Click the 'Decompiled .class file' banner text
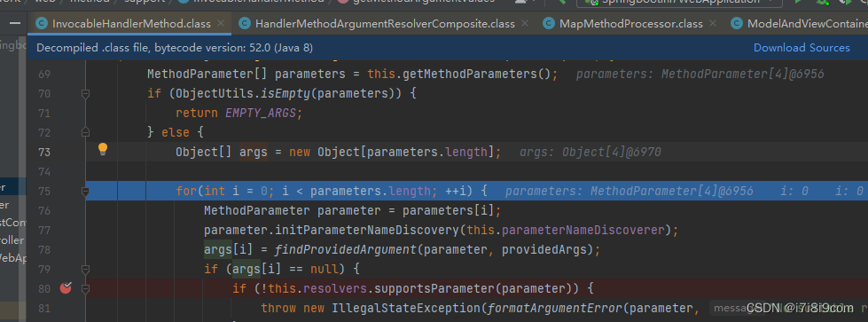868x322 pixels. pos(175,48)
